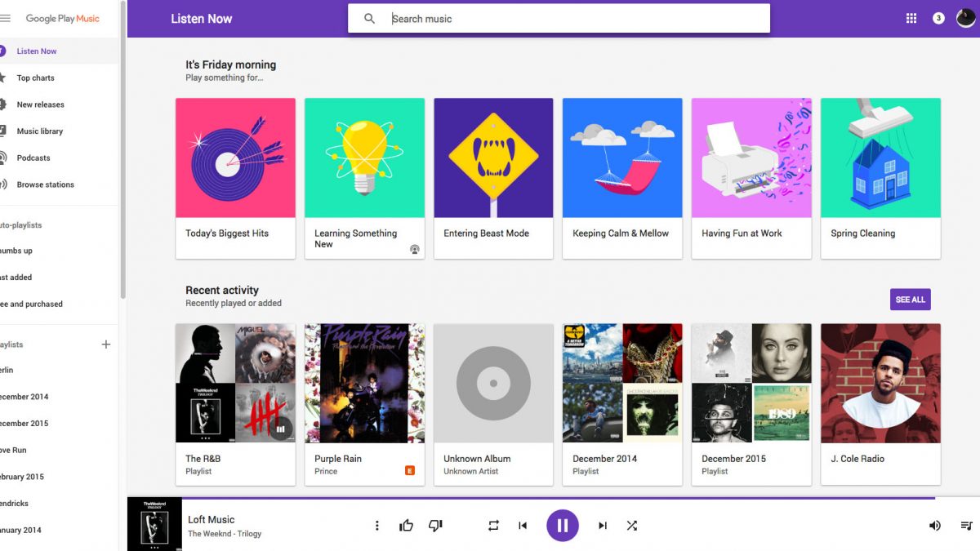Open the playback queue icon
980x551 pixels.
coord(967,526)
